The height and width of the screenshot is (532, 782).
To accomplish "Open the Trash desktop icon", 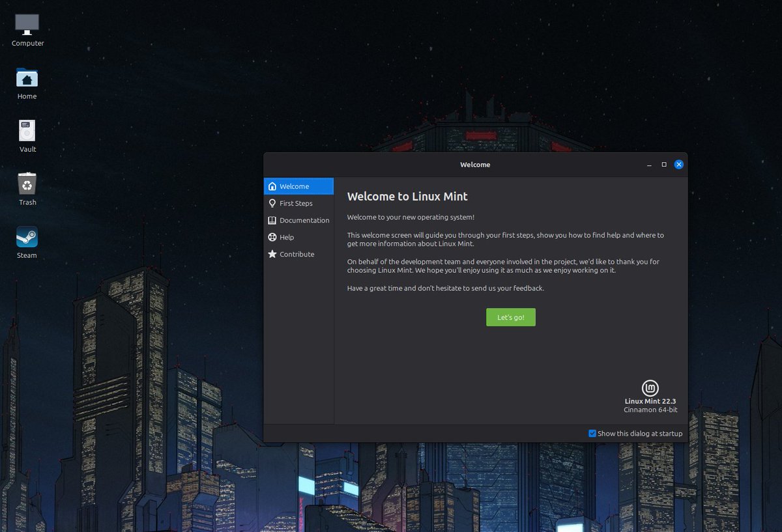I will 27,184.
